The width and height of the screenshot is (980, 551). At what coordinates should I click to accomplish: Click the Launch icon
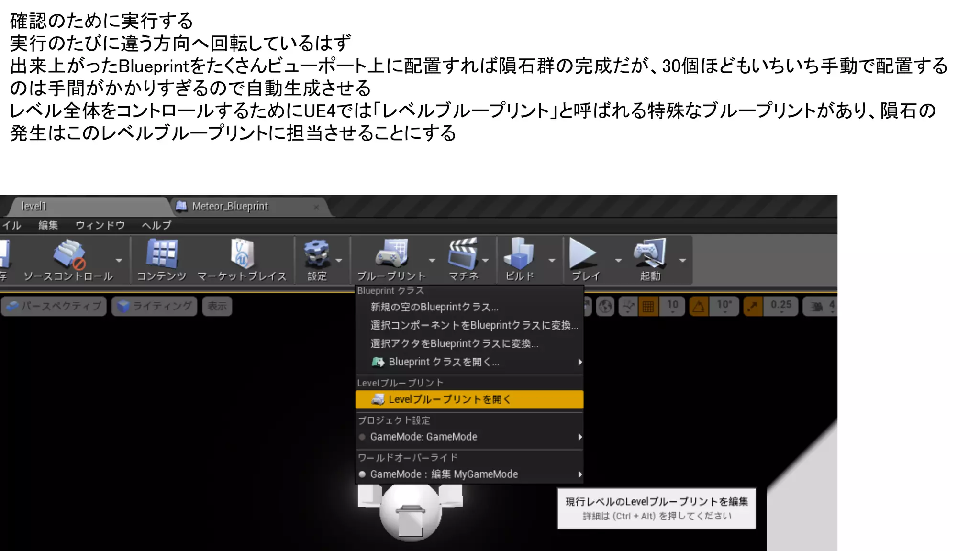pos(650,253)
